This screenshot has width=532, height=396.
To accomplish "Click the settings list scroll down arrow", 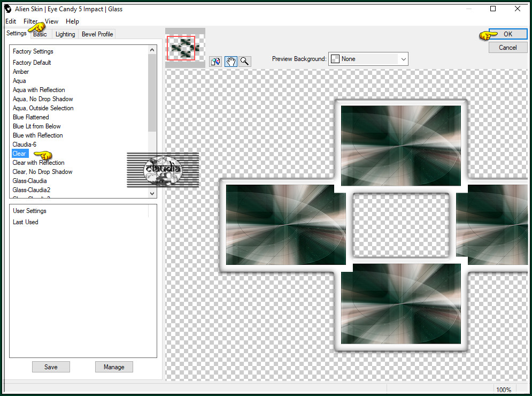I will pyautogui.click(x=152, y=194).
